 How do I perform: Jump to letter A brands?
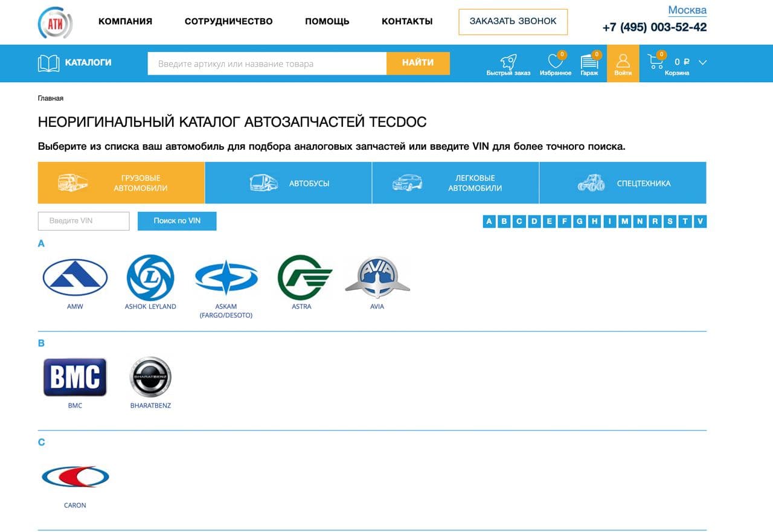pyautogui.click(x=489, y=222)
